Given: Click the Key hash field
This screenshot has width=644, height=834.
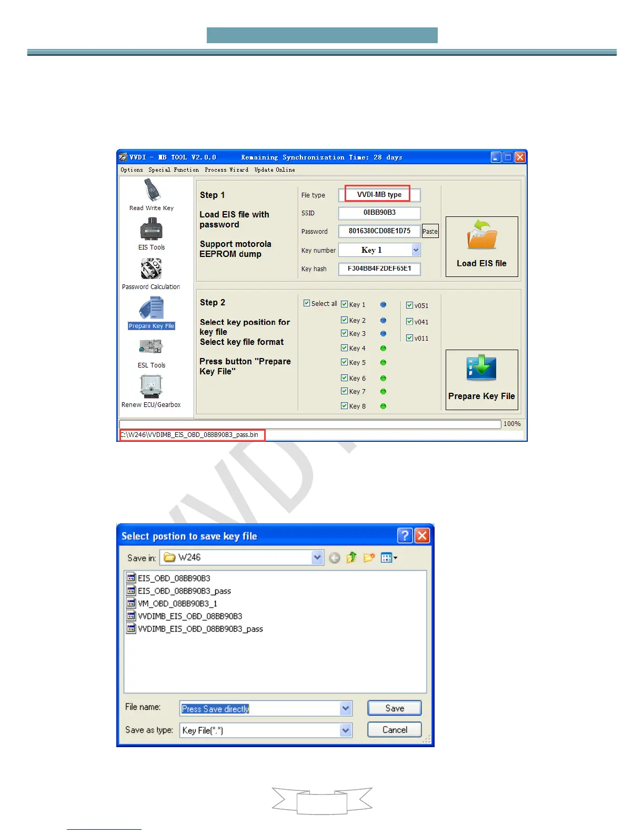Looking at the screenshot, I should (379, 269).
